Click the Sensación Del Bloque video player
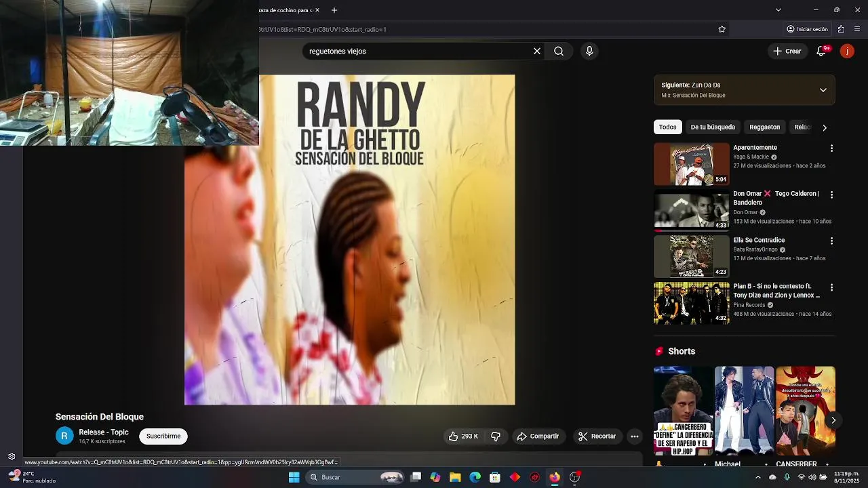 349,239
